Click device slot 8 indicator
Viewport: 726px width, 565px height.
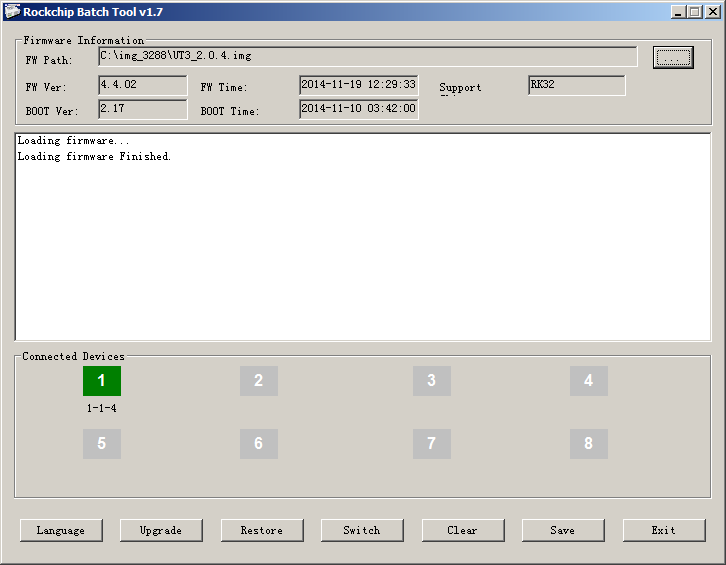click(x=588, y=444)
